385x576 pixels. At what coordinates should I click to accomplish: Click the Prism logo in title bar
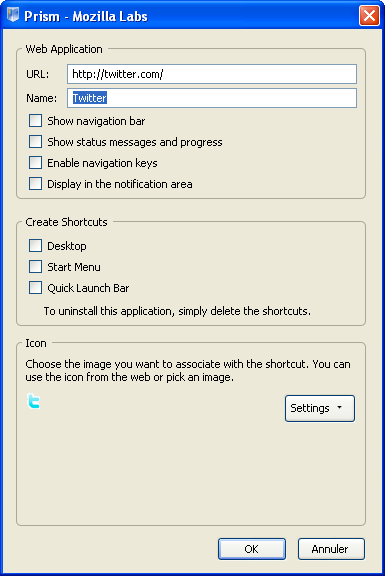13,15
